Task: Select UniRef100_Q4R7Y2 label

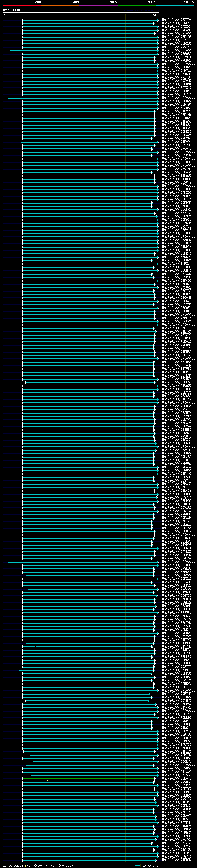Action: [x=177, y=399]
